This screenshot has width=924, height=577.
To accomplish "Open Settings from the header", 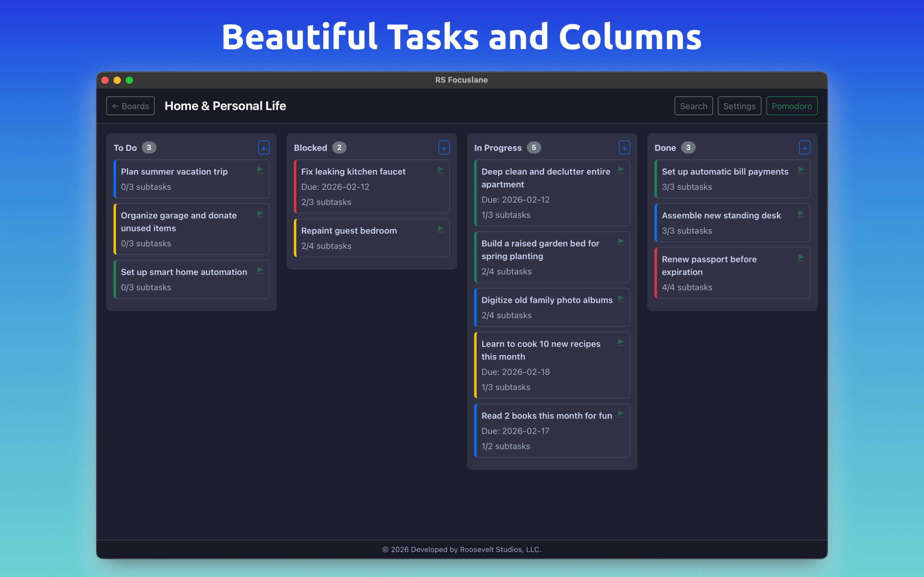I will [739, 106].
